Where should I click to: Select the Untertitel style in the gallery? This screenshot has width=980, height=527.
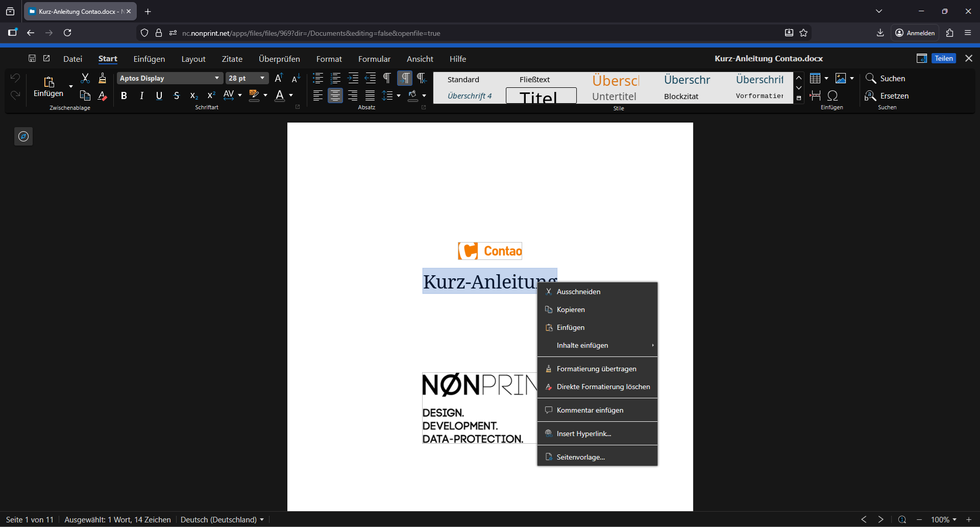[x=614, y=96]
